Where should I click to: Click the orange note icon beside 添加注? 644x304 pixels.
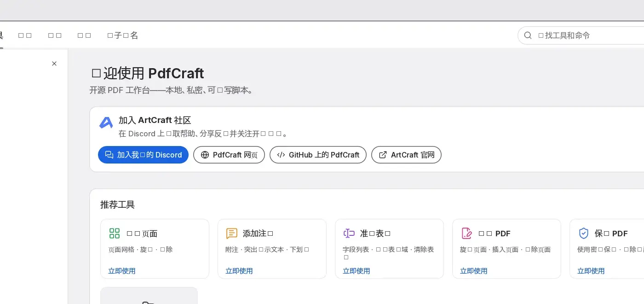[232, 234]
